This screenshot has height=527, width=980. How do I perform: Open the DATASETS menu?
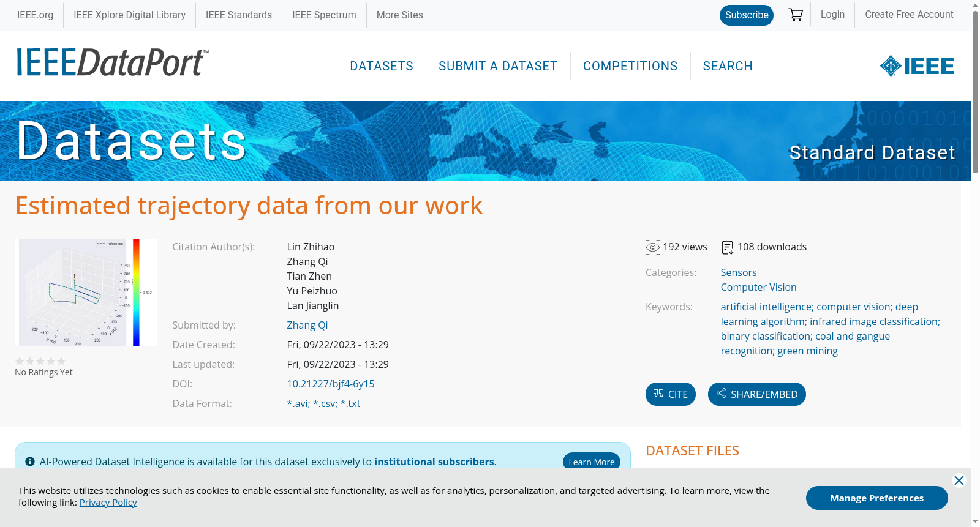(382, 66)
